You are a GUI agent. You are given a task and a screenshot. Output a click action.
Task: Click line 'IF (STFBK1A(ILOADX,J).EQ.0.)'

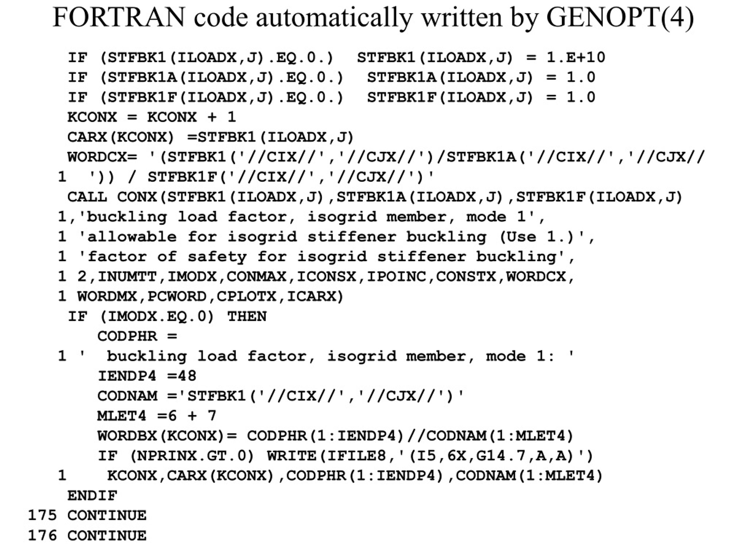(x=331, y=77)
